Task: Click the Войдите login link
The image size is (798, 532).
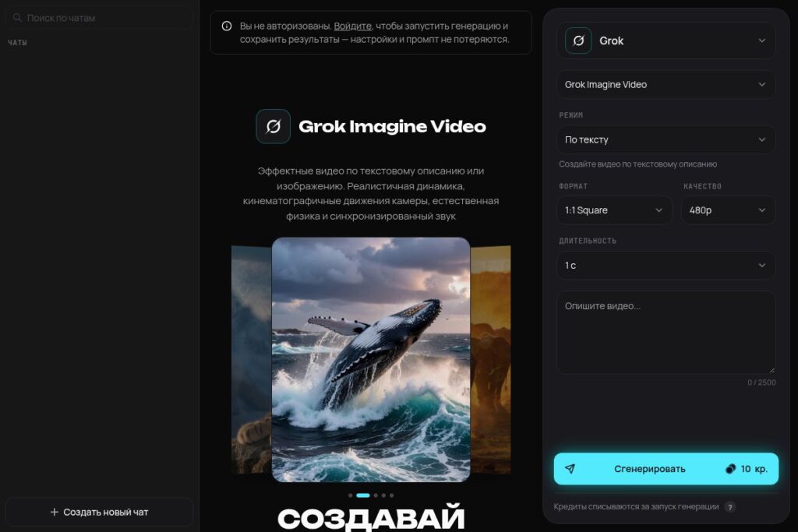Action: click(x=353, y=26)
